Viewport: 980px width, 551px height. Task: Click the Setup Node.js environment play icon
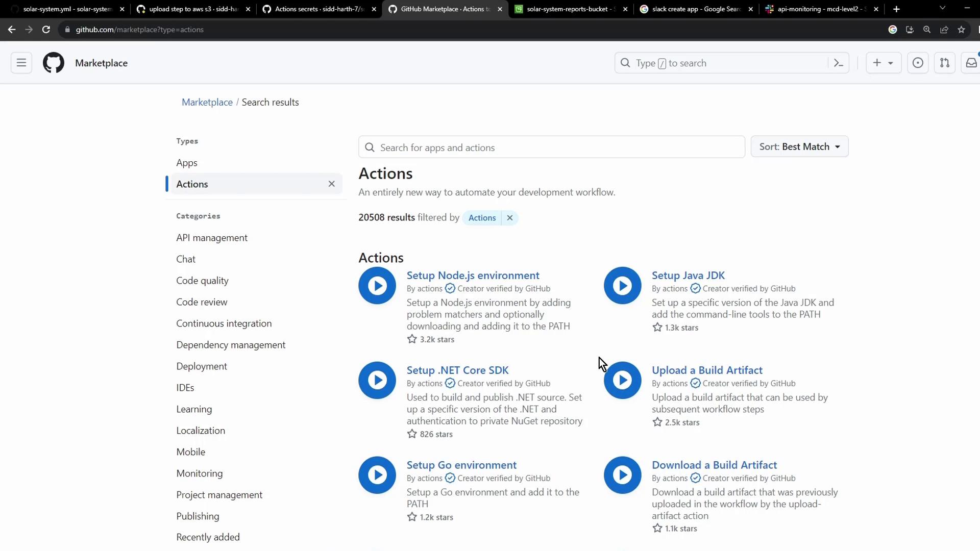(x=377, y=286)
